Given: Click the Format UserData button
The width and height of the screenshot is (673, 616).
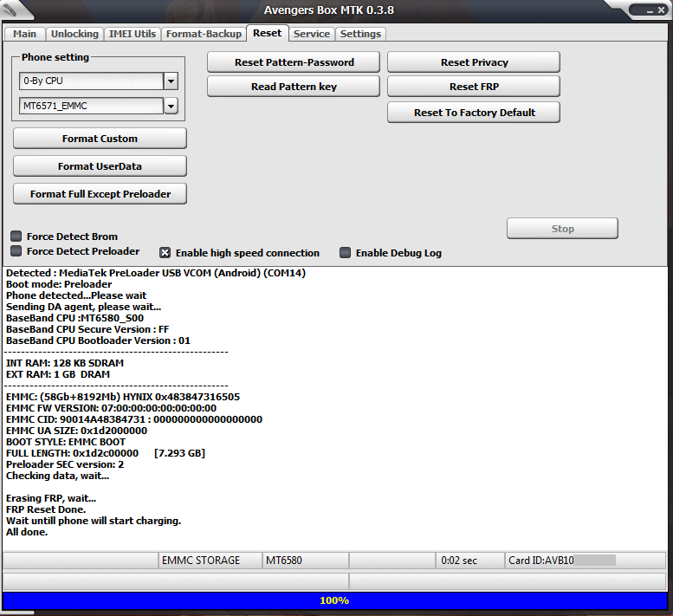Looking at the screenshot, I should tap(100, 166).
